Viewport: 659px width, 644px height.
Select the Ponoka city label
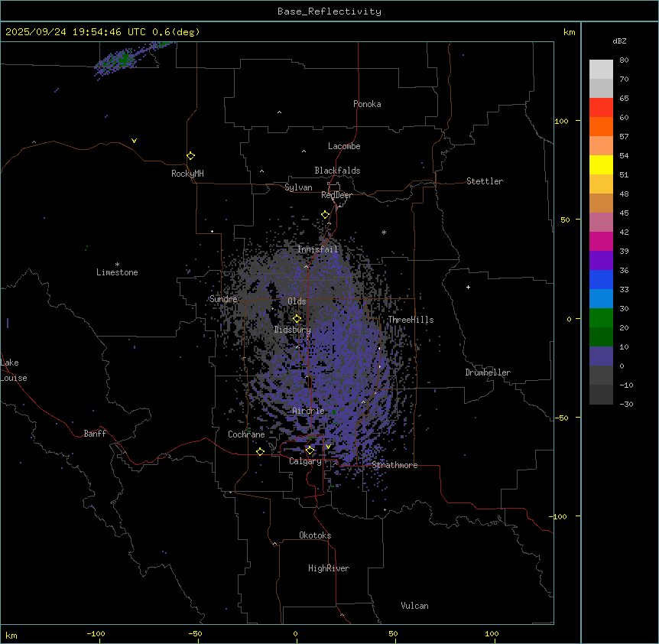click(x=367, y=104)
